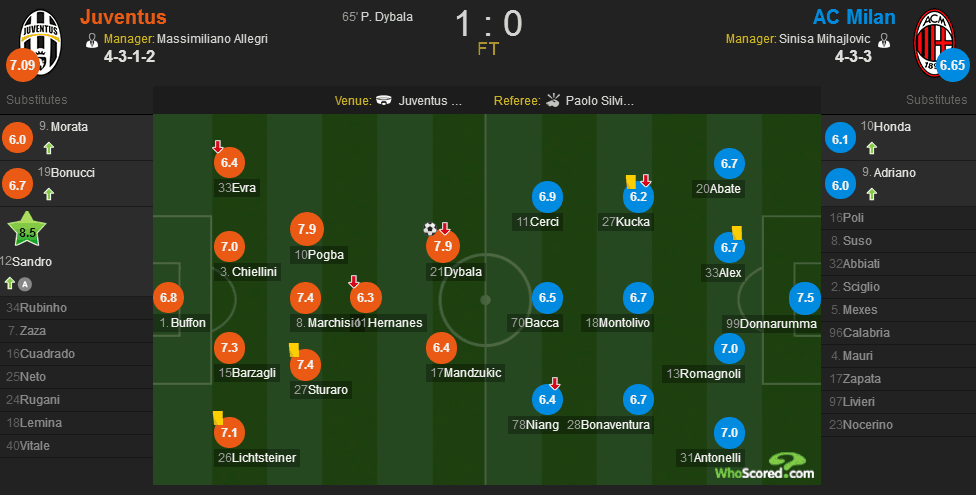Click the Juventus 7.09 team rating badge
The width and height of the screenshot is (976, 495).
coord(22,65)
